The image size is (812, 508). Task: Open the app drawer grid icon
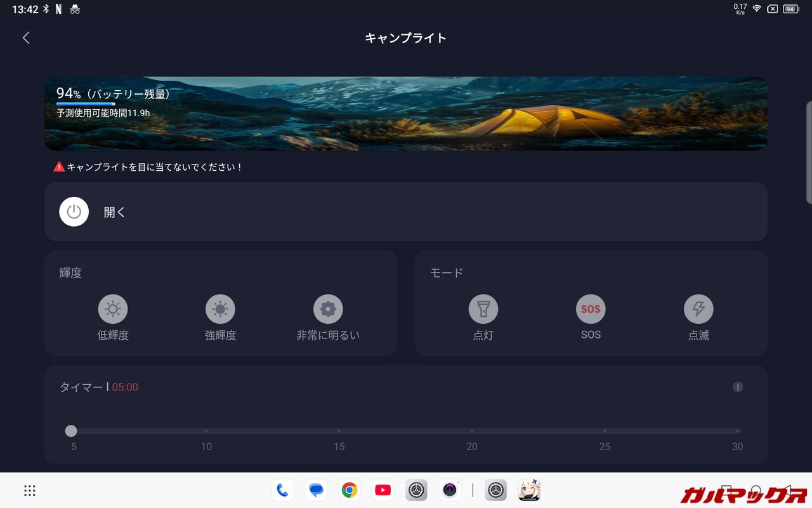tap(30, 490)
